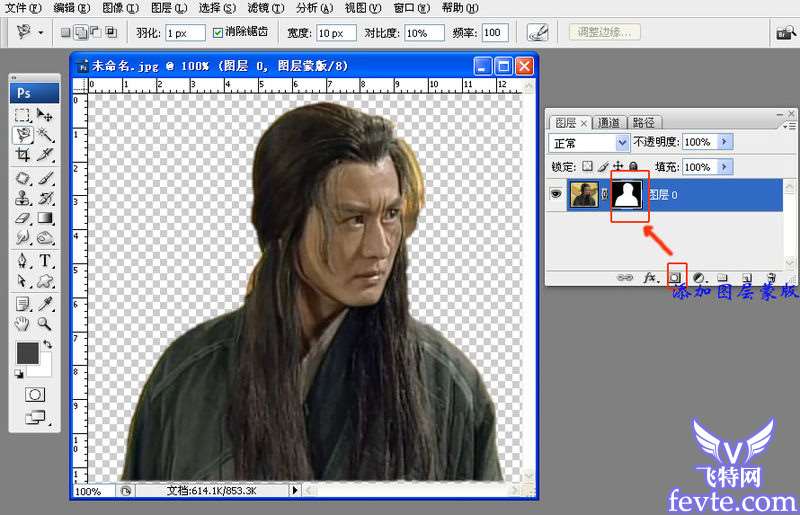Select the Crop tool in toolbox
Viewport: 800px width, 515px height.
pos(22,155)
